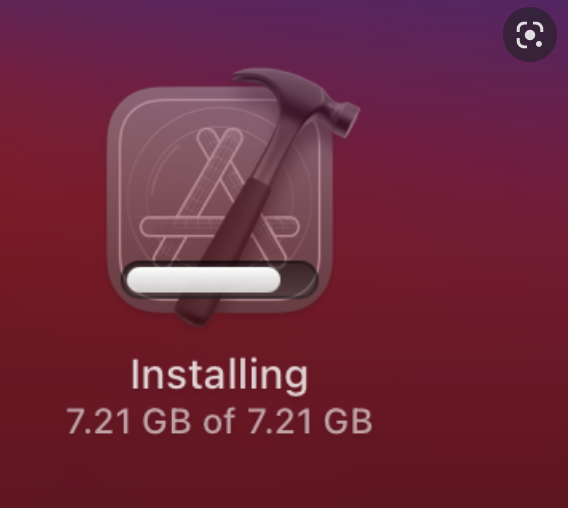Click the filled white portion of progress bar
This screenshot has width=568, height=508.
click(x=204, y=280)
